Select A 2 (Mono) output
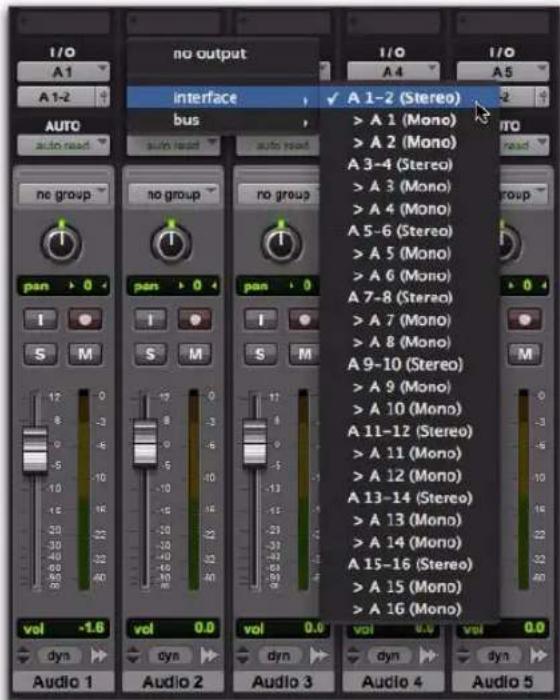The width and height of the screenshot is (560, 700). coord(409,142)
